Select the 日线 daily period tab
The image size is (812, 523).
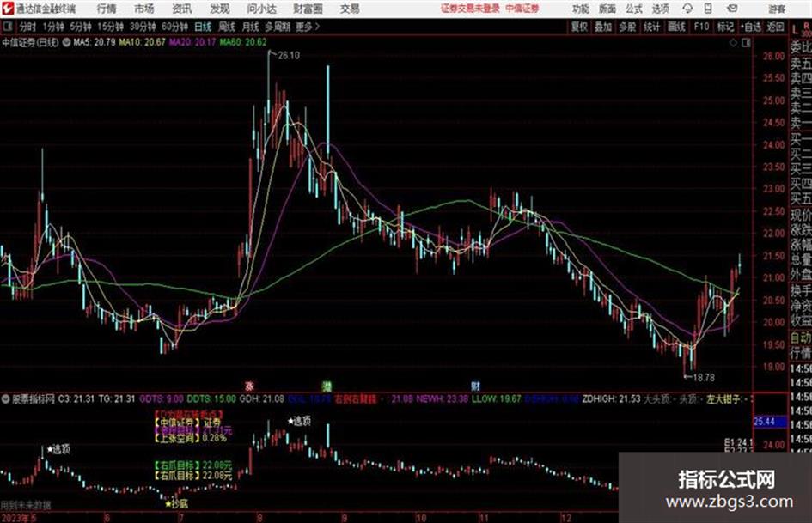[203, 27]
